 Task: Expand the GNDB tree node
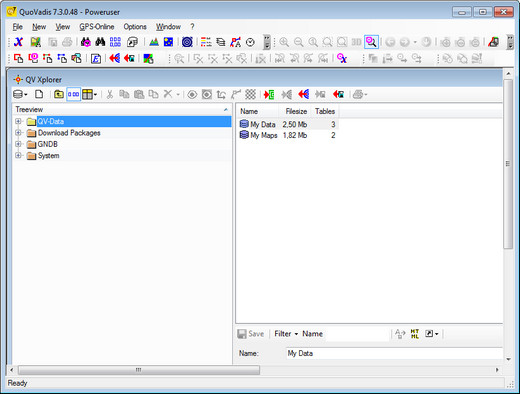[18, 144]
